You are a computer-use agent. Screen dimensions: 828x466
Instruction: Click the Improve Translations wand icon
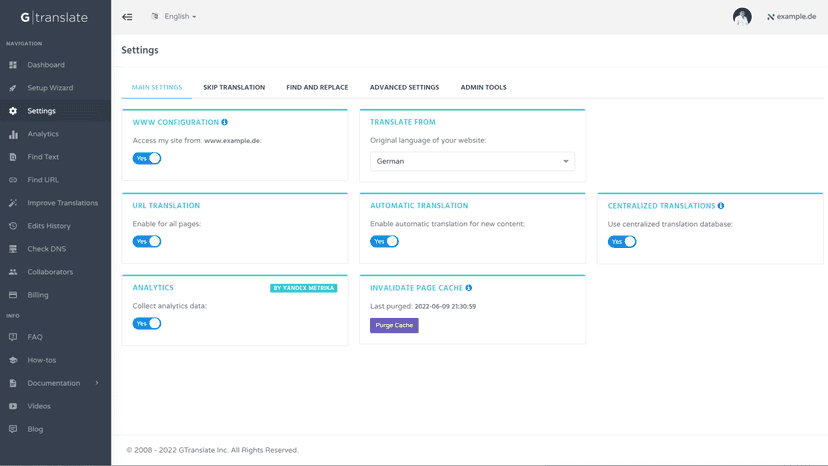coord(13,203)
